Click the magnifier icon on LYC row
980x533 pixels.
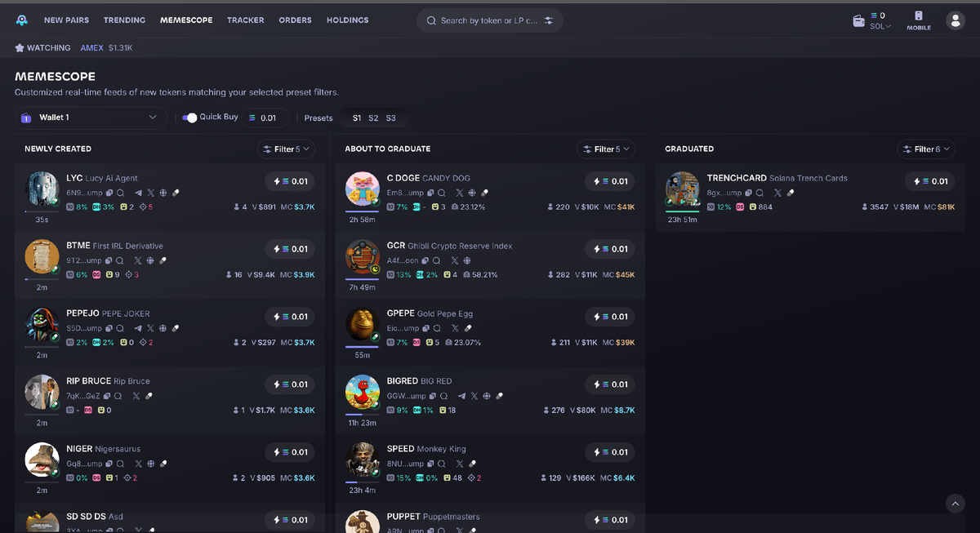click(120, 193)
